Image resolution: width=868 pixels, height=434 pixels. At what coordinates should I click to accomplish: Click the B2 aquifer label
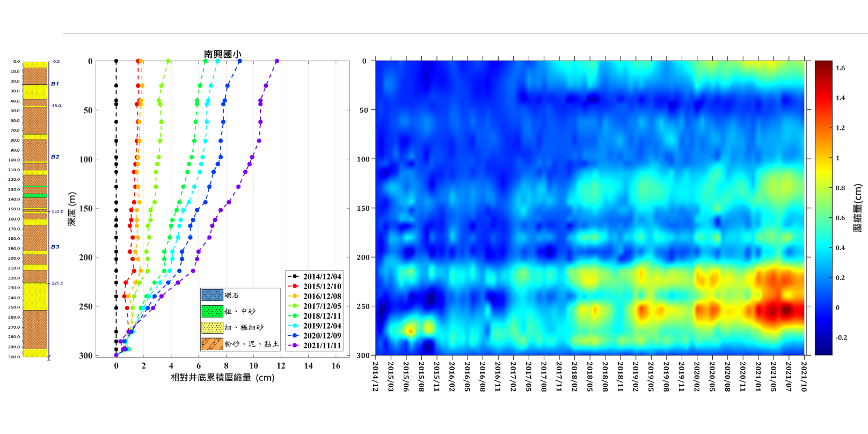pyautogui.click(x=55, y=157)
